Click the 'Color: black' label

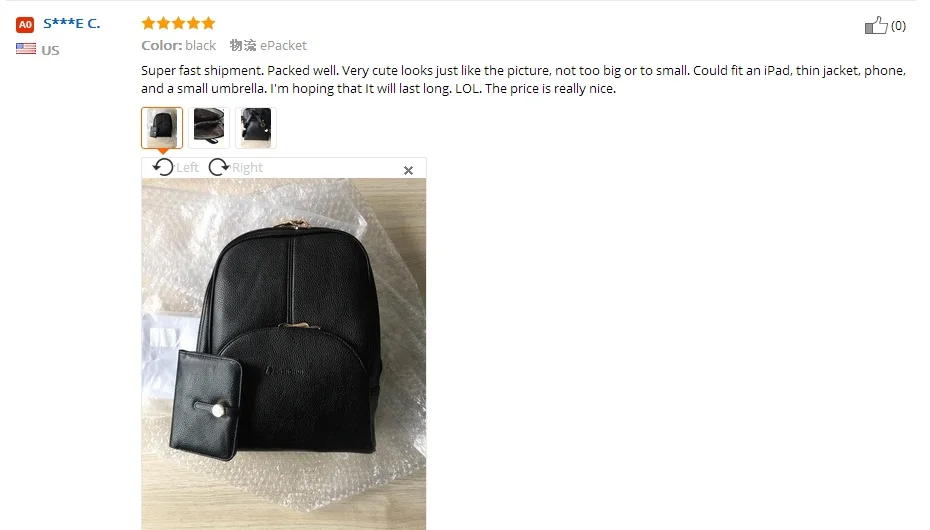pyautogui.click(x=179, y=46)
